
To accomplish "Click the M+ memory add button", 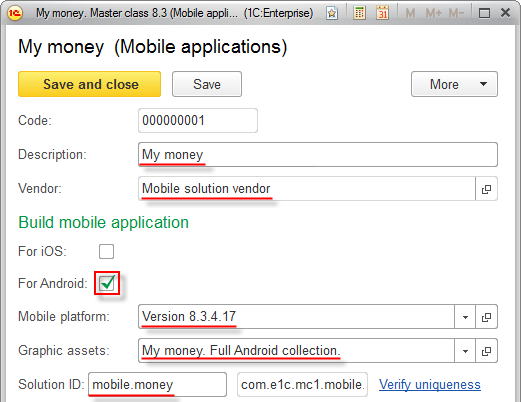I will [434, 13].
